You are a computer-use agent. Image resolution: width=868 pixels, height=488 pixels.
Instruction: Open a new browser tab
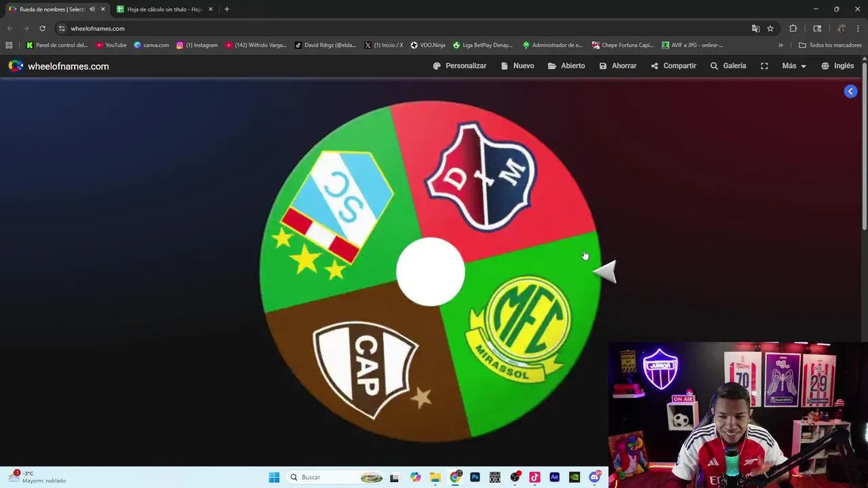(226, 9)
